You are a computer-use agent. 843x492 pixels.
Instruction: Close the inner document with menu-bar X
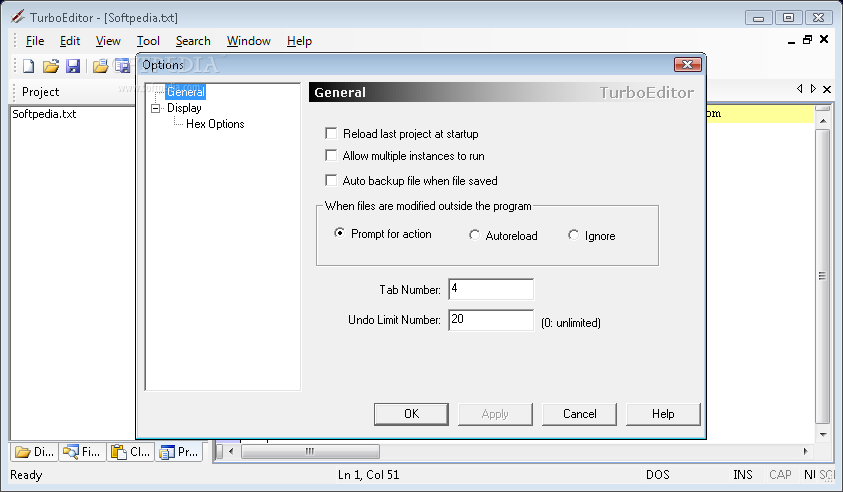(824, 39)
